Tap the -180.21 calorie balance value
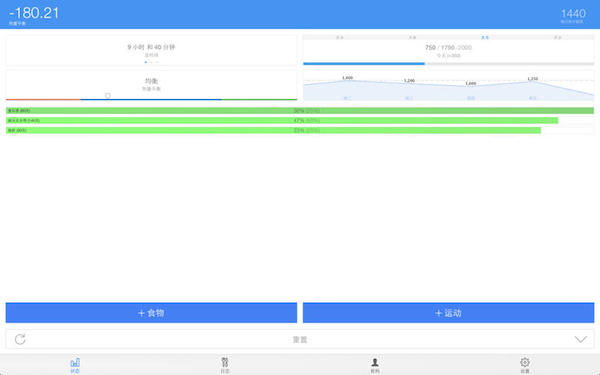Viewport: 600px width, 375px height. pos(34,13)
